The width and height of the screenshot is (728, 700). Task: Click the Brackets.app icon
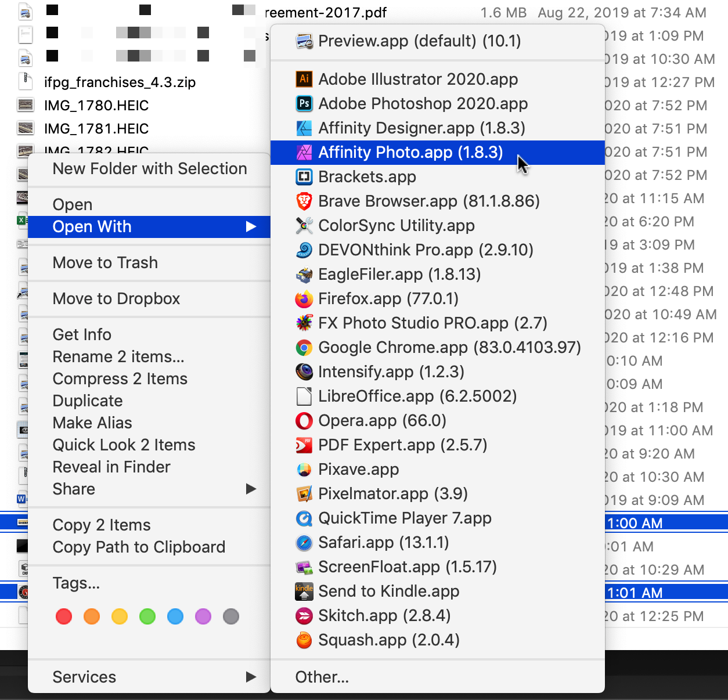point(304,177)
